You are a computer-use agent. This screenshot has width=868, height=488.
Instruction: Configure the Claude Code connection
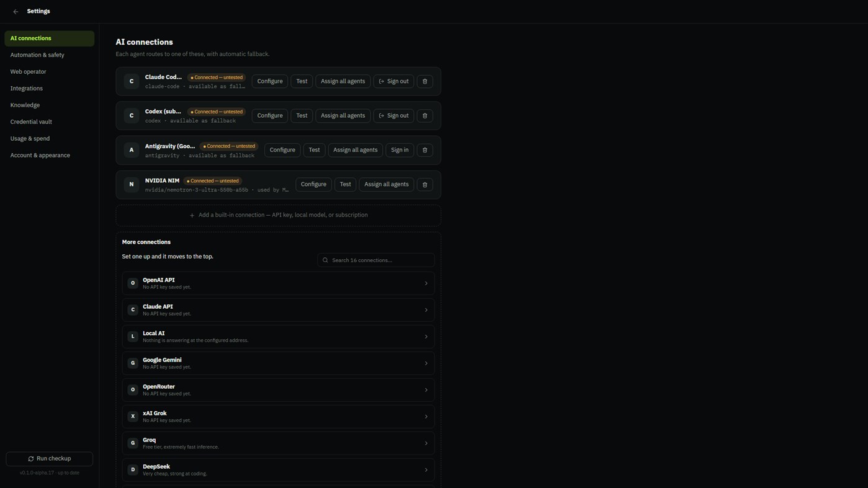tap(270, 81)
